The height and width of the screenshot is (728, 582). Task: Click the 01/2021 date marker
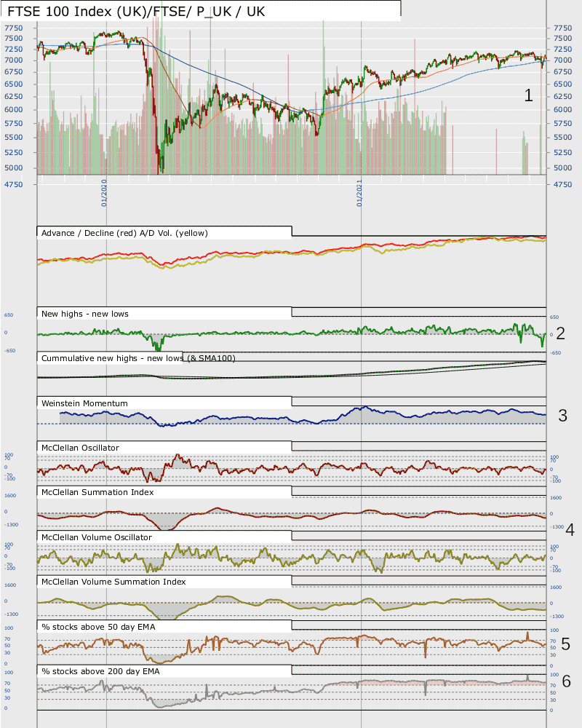[359, 193]
